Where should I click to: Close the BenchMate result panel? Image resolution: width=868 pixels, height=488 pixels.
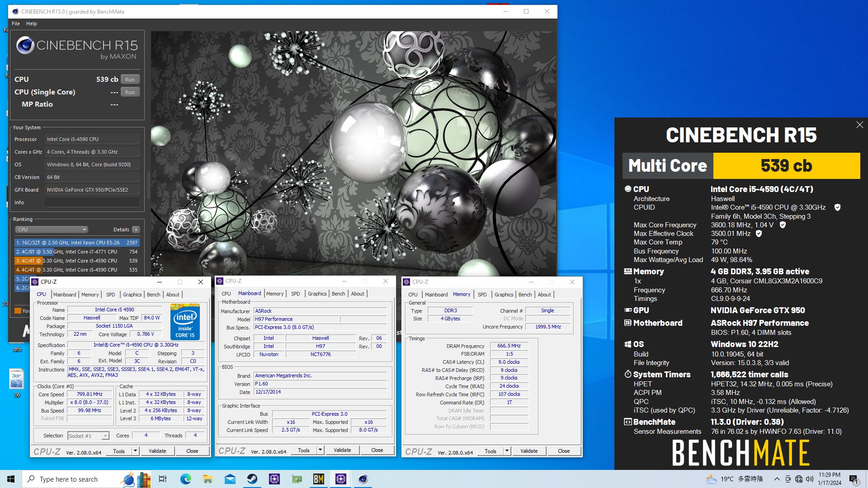click(859, 125)
